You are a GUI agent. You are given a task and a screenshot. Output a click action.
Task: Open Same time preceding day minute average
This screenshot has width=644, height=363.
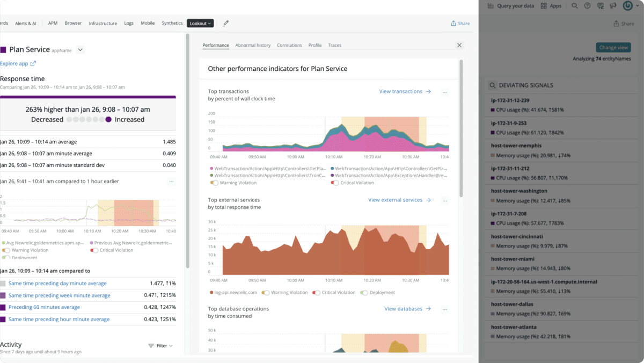(57, 284)
